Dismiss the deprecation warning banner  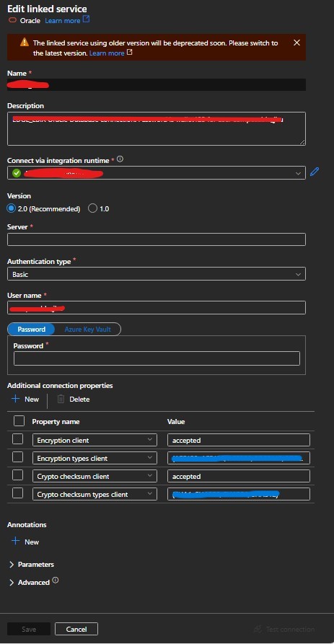click(296, 43)
